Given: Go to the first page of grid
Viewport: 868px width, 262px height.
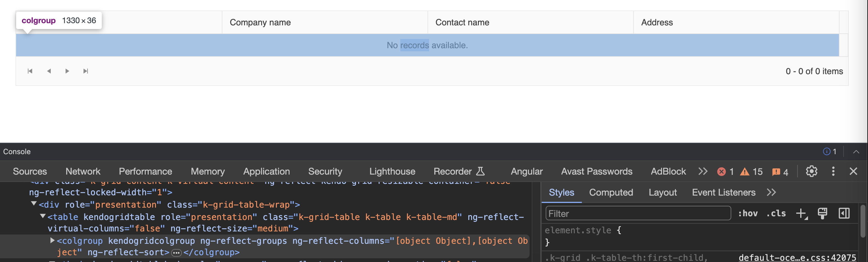Looking at the screenshot, I should (30, 71).
